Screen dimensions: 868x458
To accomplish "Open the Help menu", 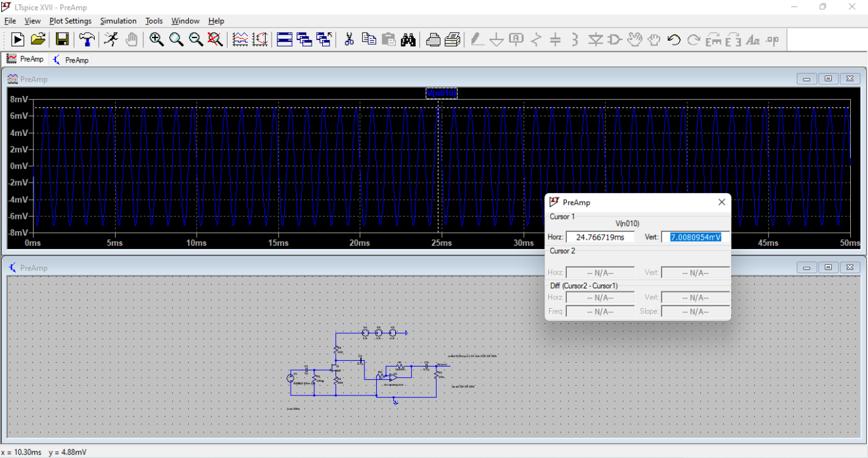I will tap(216, 21).
